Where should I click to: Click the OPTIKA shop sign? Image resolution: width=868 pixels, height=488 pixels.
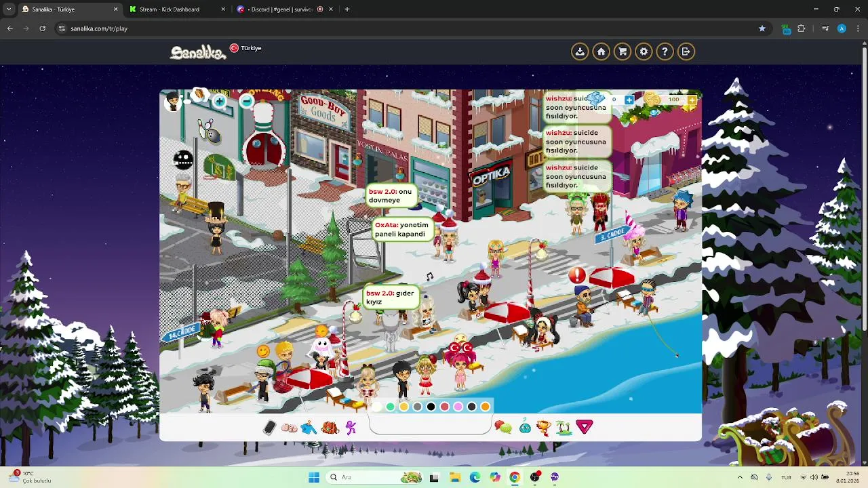pyautogui.click(x=491, y=176)
